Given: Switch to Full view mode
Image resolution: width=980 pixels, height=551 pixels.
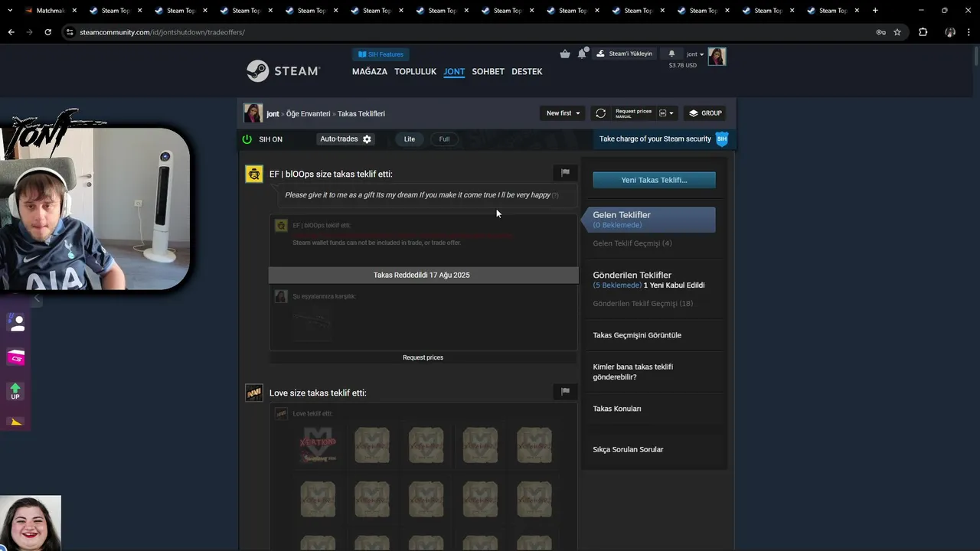Looking at the screenshot, I should pos(444,139).
